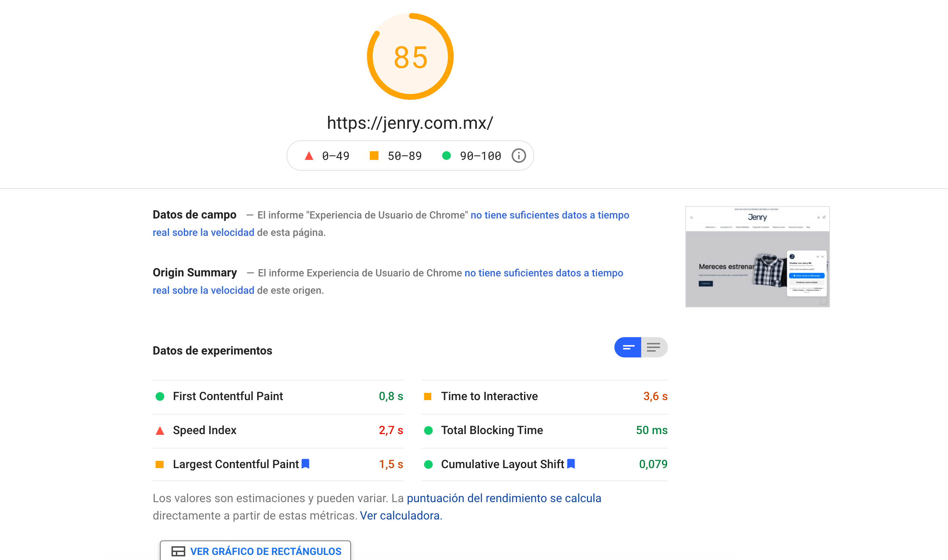The height and width of the screenshot is (560, 948).
Task: Click the red triangle for Speed Index
Action: coord(160,430)
